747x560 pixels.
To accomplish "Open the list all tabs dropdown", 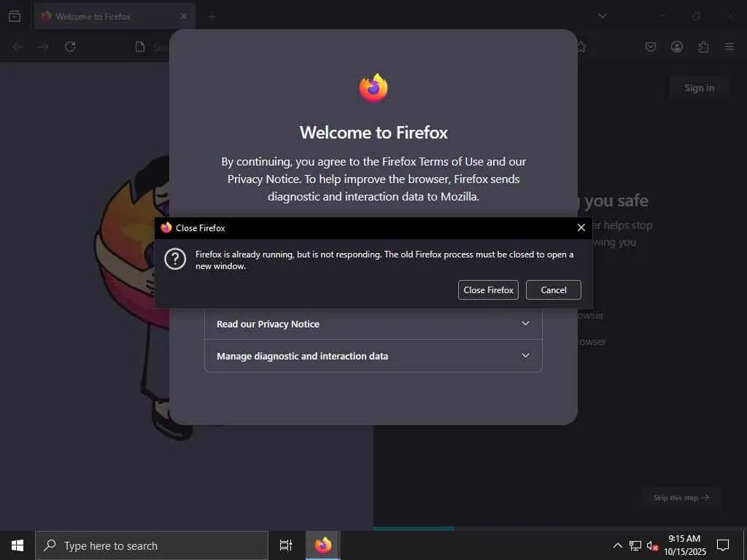I will click(603, 16).
